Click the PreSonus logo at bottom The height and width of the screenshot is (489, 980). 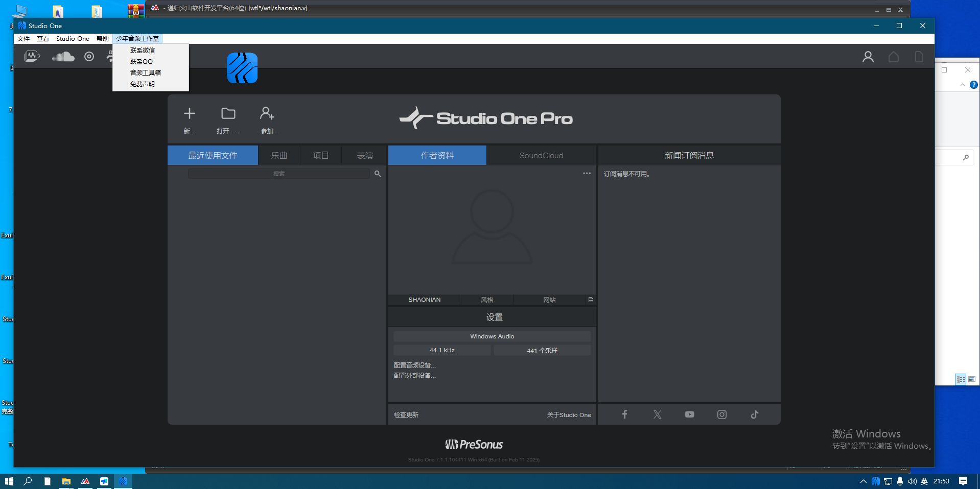[x=474, y=445]
